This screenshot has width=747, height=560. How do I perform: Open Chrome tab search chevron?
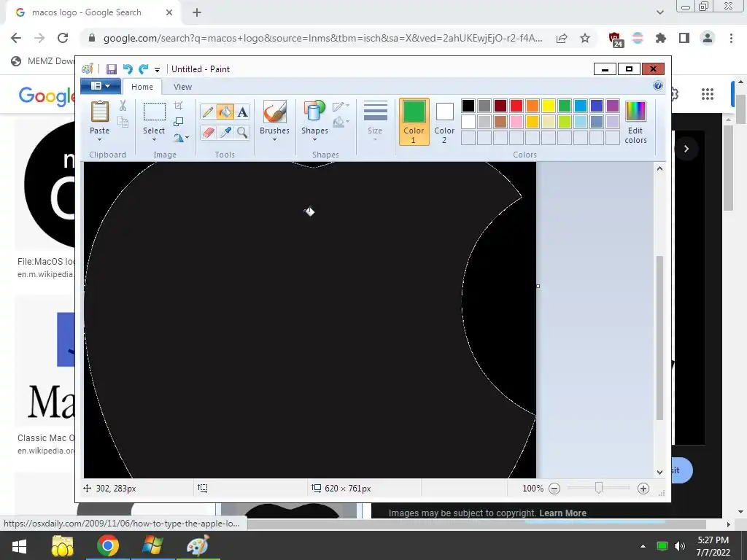(659, 12)
